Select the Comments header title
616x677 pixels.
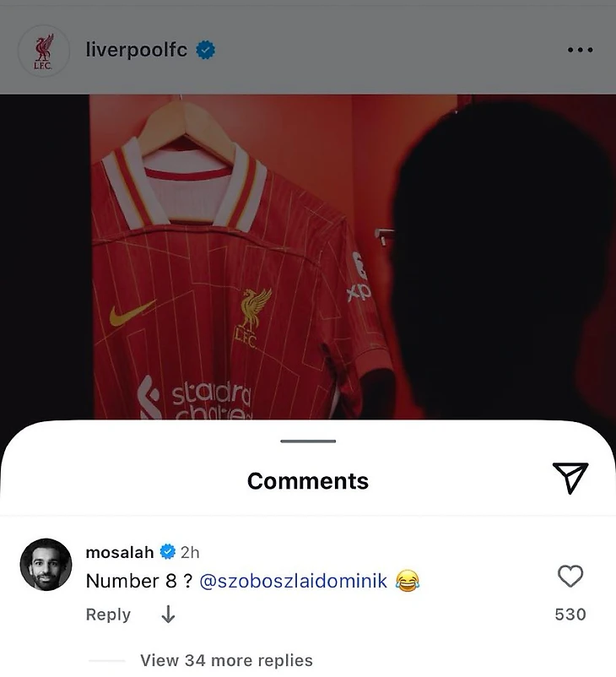pyautogui.click(x=308, y=481)
